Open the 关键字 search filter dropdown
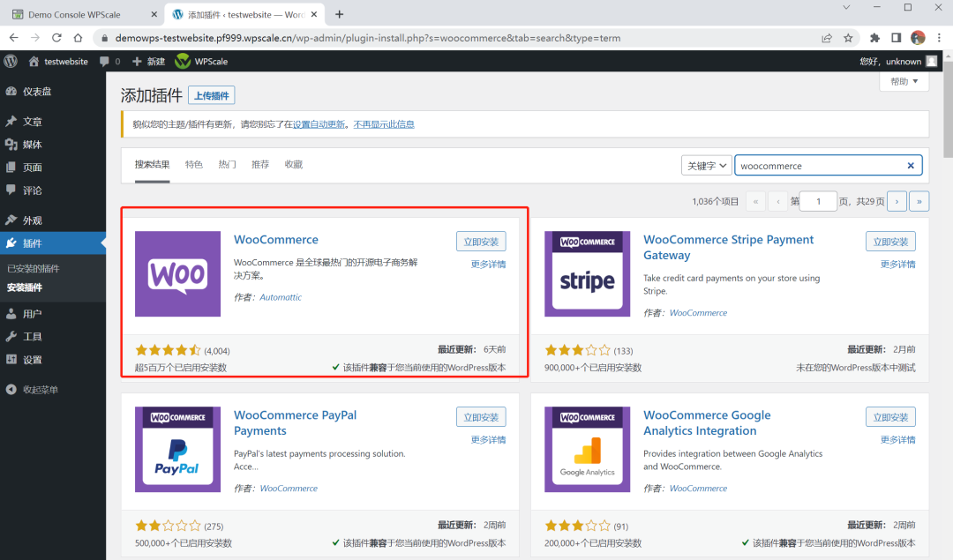The image size is (953, 560). point(706,165)
